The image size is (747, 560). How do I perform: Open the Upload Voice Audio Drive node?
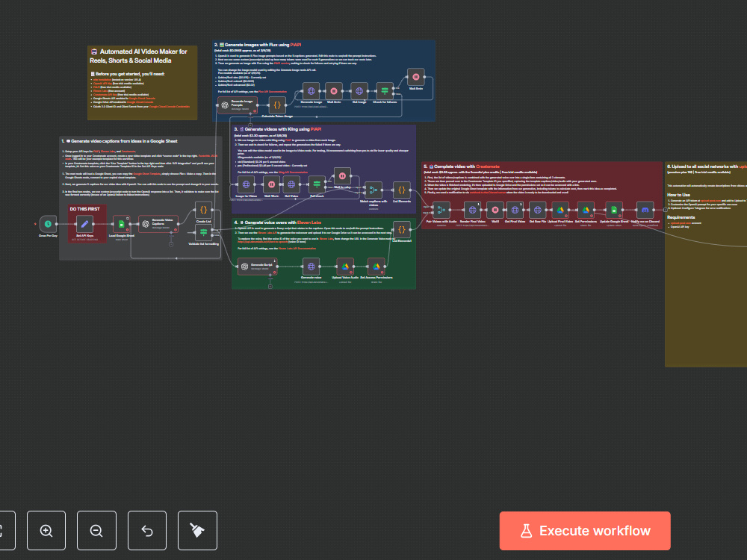(x=345, y=267)
